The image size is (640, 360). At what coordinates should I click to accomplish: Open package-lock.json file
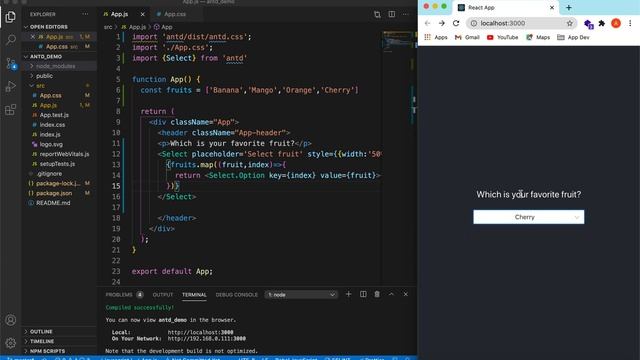58,184
